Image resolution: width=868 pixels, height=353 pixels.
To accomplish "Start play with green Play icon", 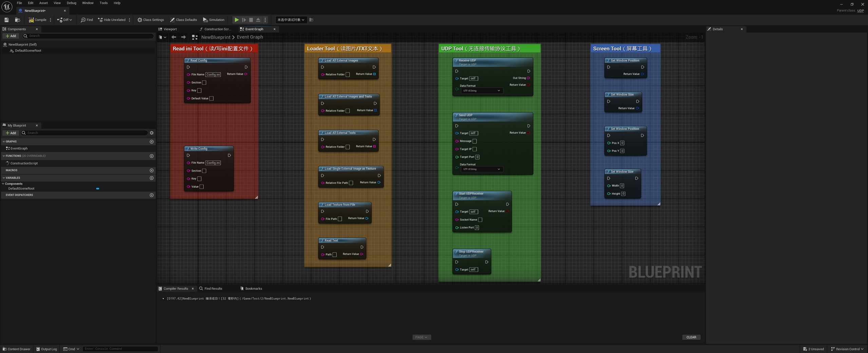I will (x=237, y=20).
